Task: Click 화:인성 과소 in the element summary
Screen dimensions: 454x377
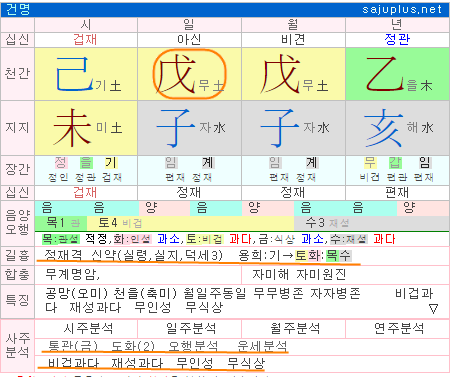Action: 146,239
